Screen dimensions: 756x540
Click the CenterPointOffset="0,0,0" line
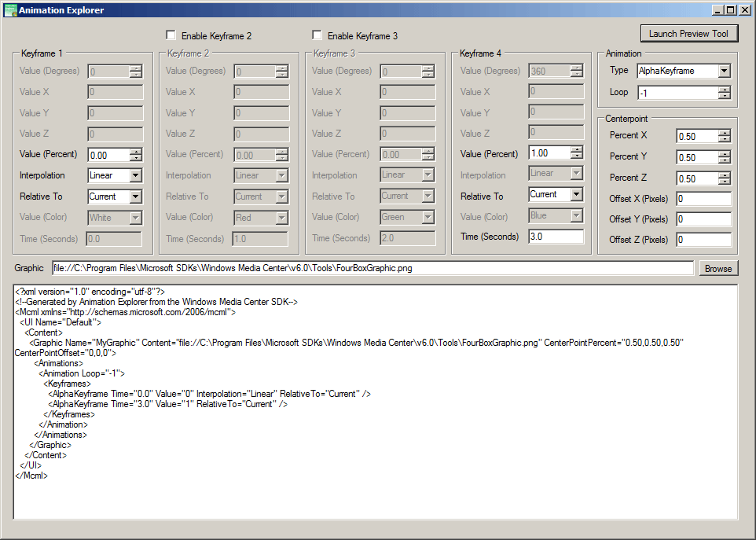coord(65,353)
